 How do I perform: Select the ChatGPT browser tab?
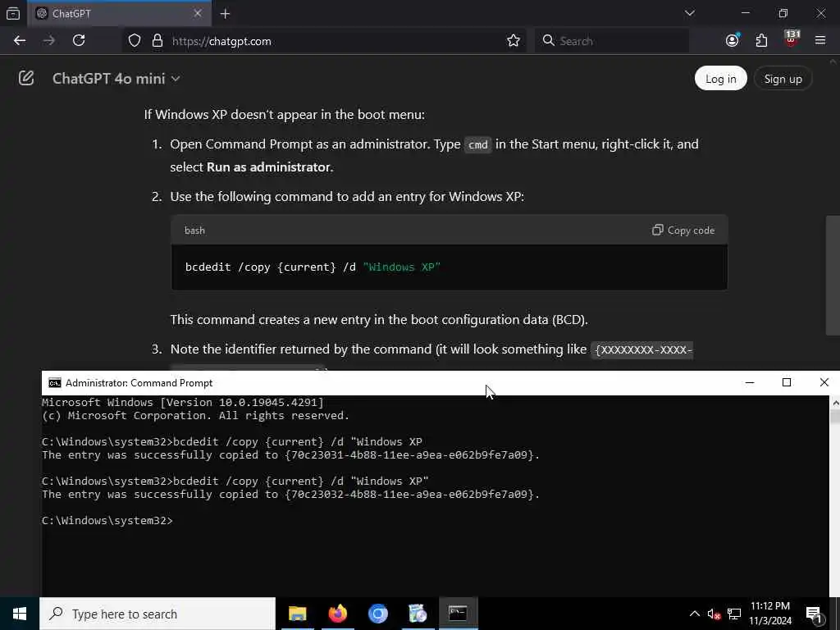click(x=119, y=13)
